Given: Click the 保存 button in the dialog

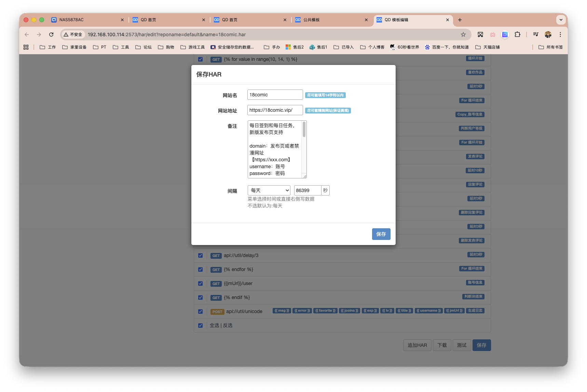Looking at the screenshot, I should [x=381, y=234].
